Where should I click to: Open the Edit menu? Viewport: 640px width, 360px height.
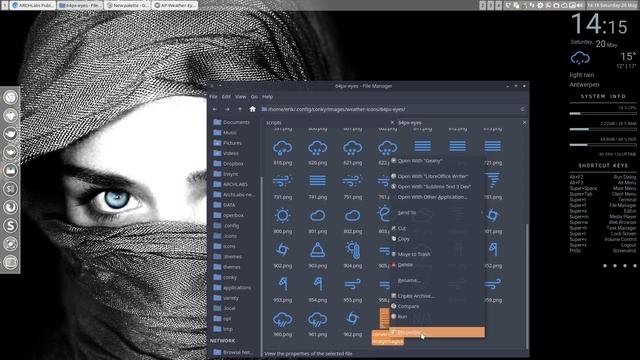click(x=227, y=97)
